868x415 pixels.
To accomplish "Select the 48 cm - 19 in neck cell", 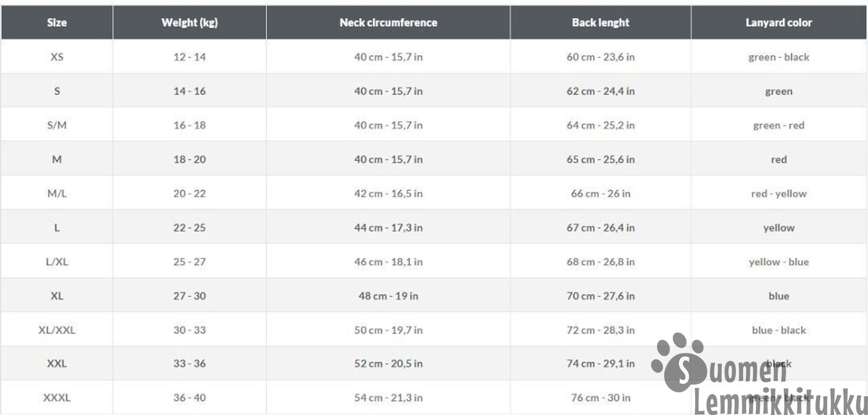I will [x=388, y=296].
